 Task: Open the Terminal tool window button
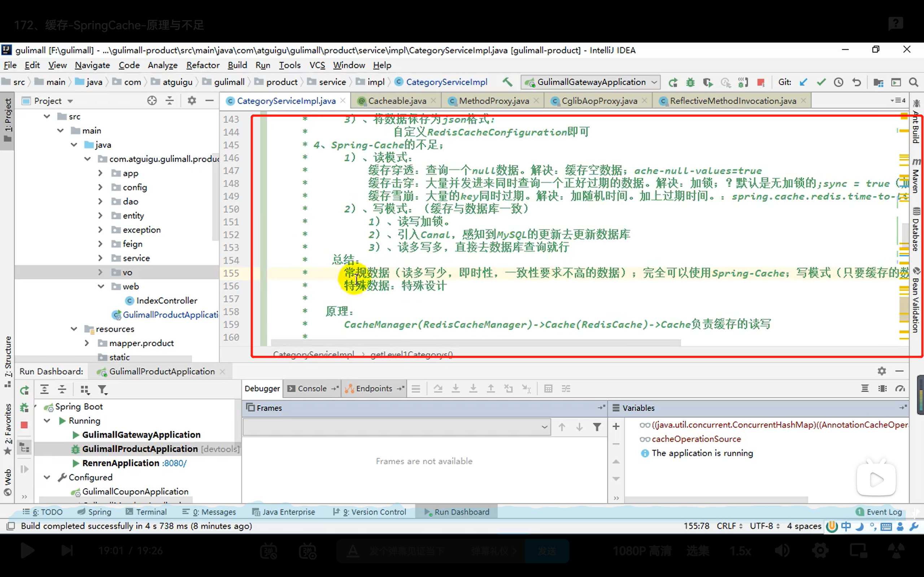(x=146, y=512)
